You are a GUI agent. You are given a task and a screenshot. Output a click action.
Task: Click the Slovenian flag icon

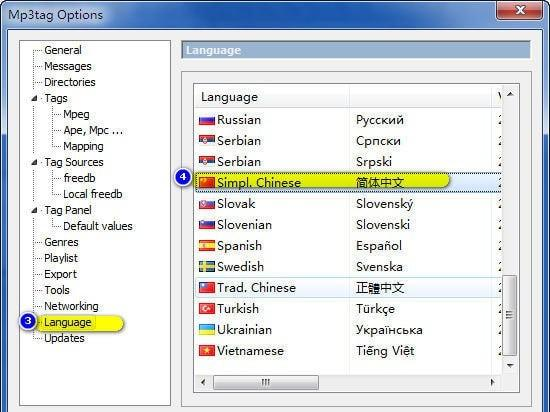(207, 225)
